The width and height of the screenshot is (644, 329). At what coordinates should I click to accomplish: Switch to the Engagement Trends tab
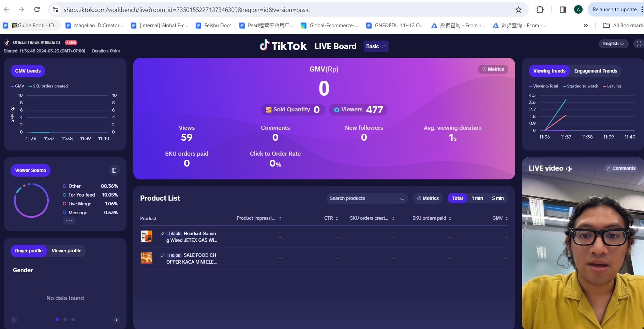point(595,71)
